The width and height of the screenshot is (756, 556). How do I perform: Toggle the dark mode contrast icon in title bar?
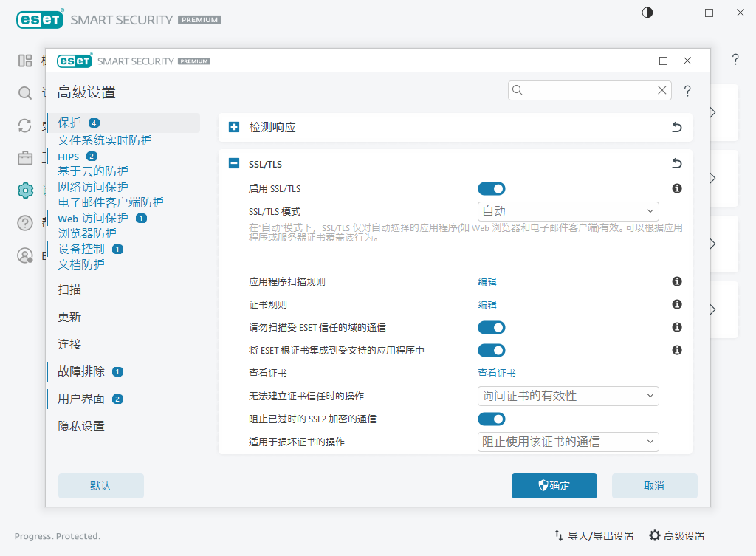(647, 13)
